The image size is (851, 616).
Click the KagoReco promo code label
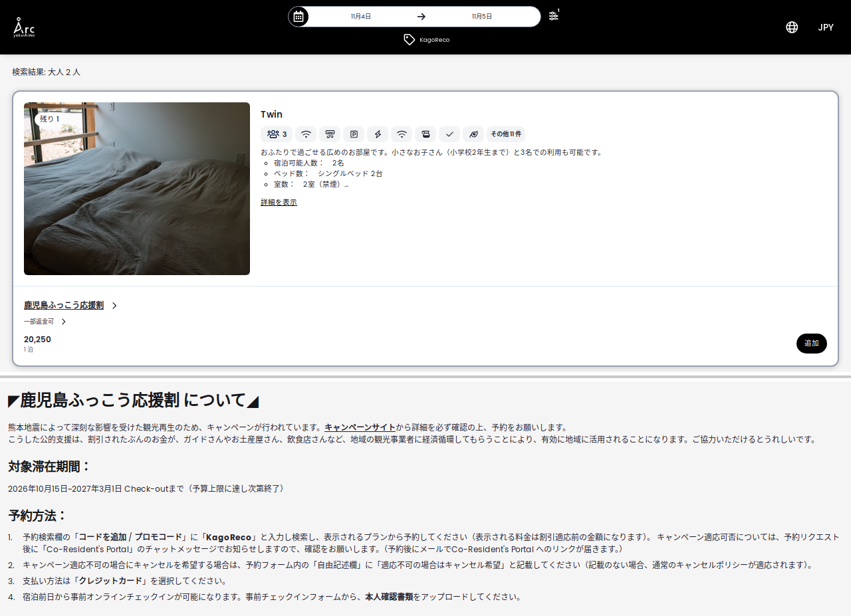[435, 40]
